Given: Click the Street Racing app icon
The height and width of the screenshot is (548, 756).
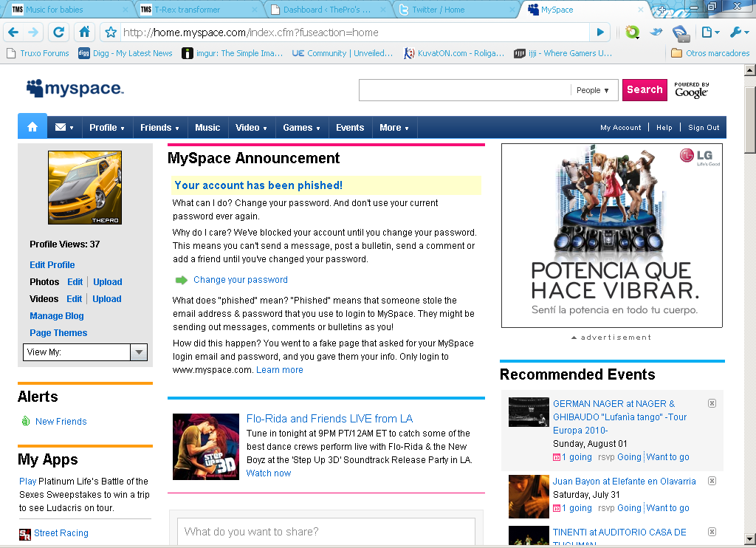Looking at the screenshot, I should point(24,534).
